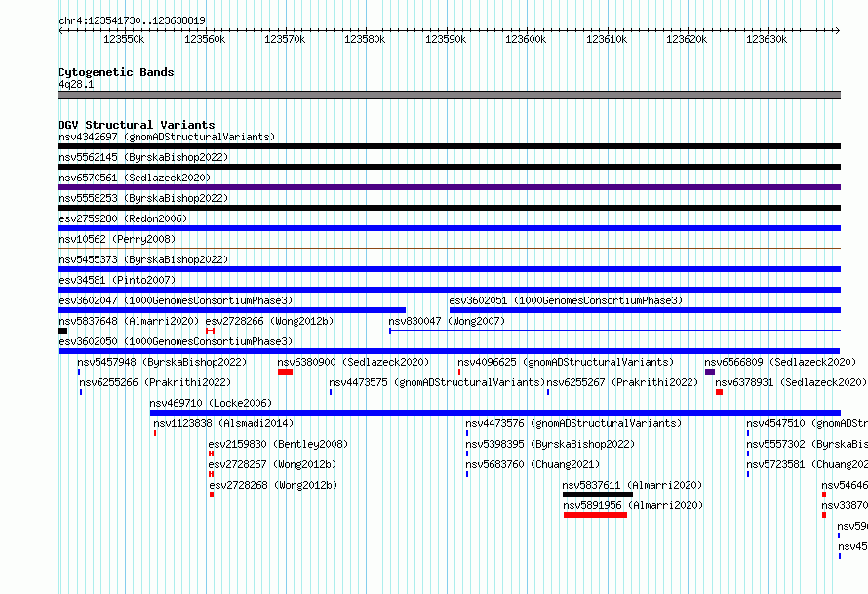Click the esv3602047 1000GenomesConsortiumPhase3 label

pos(176,300)
